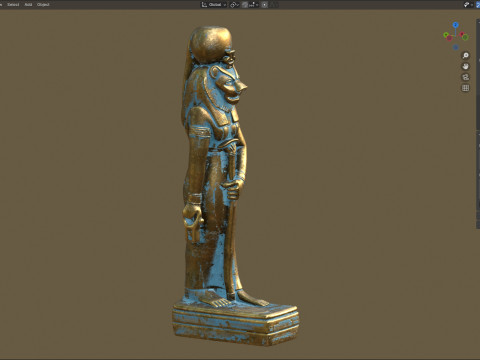Click the bright green Y axis gizmo handle

446,35
